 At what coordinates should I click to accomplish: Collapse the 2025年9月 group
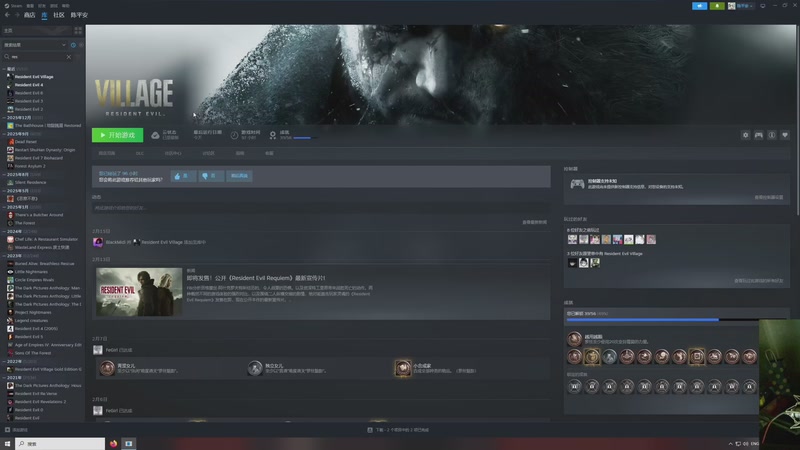(x=4, y=134)
